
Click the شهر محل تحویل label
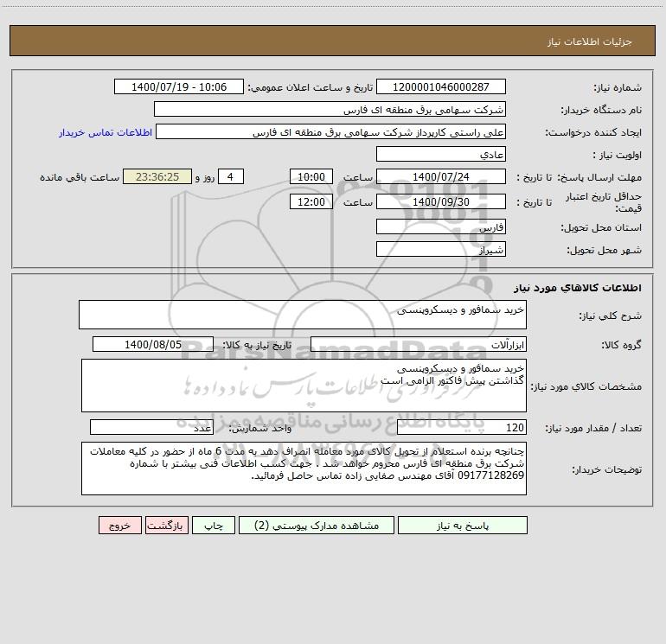[x=605, y=250]
